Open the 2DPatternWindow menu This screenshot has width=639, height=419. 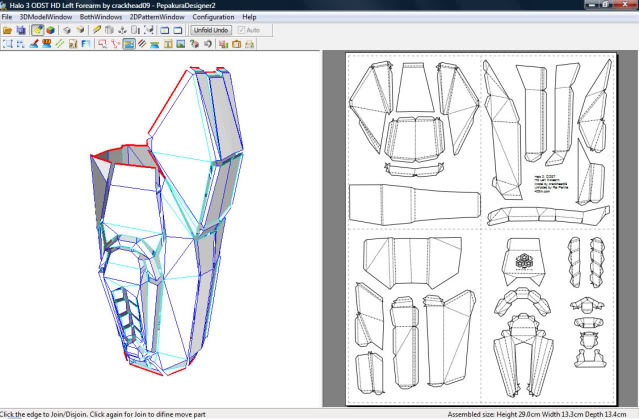tap(157, 17)
